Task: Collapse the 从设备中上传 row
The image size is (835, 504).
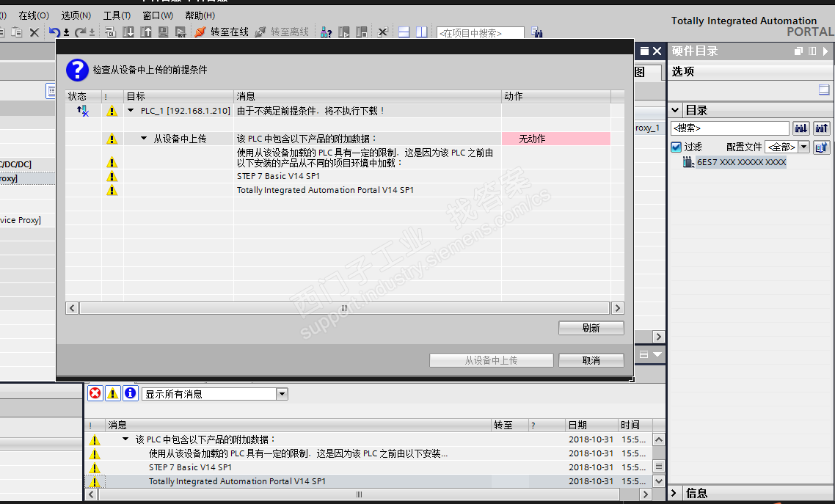Action: 144,139
